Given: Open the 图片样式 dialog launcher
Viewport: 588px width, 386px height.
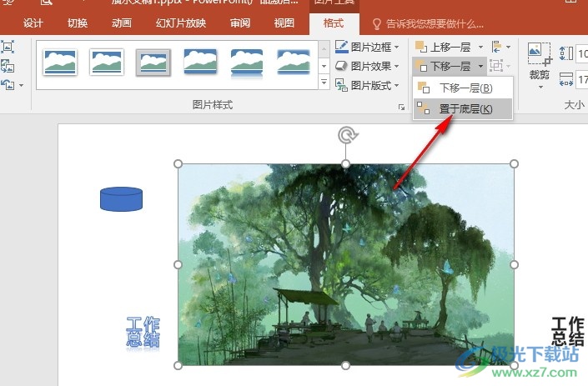Looking at the screenshot, I should coord(402,108).
